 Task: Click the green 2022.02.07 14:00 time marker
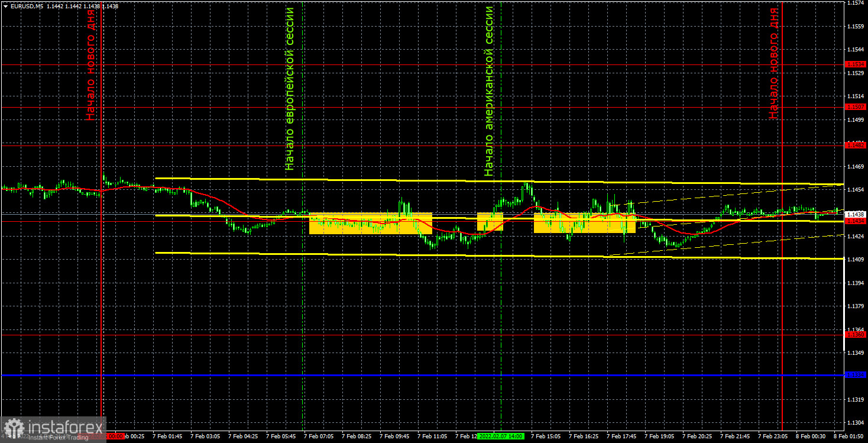click(x=500, y=436)
